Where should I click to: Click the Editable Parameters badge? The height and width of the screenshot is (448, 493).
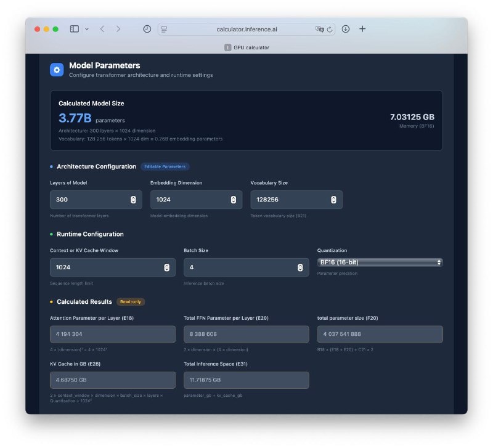pyautogui.click(x=165, y=166)
